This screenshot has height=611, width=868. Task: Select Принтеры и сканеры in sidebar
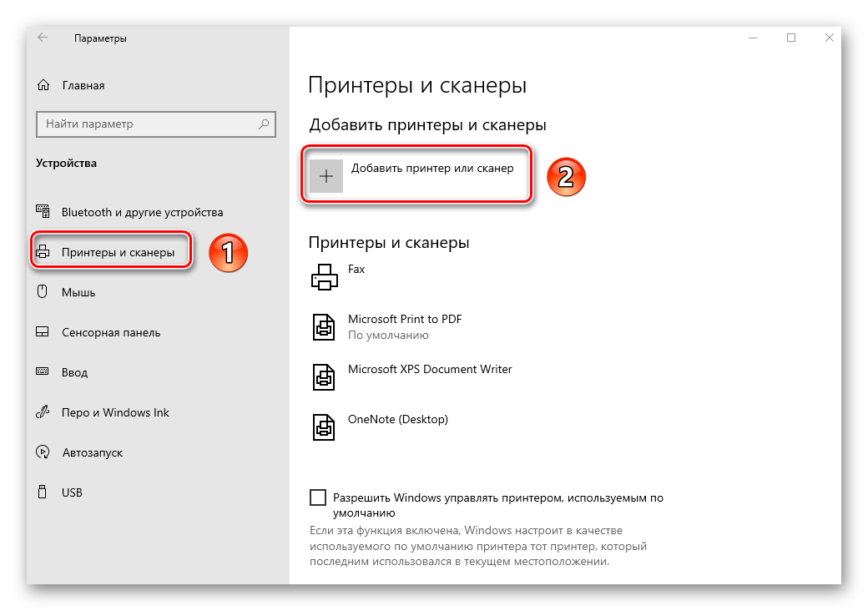(x=118, y=252)
